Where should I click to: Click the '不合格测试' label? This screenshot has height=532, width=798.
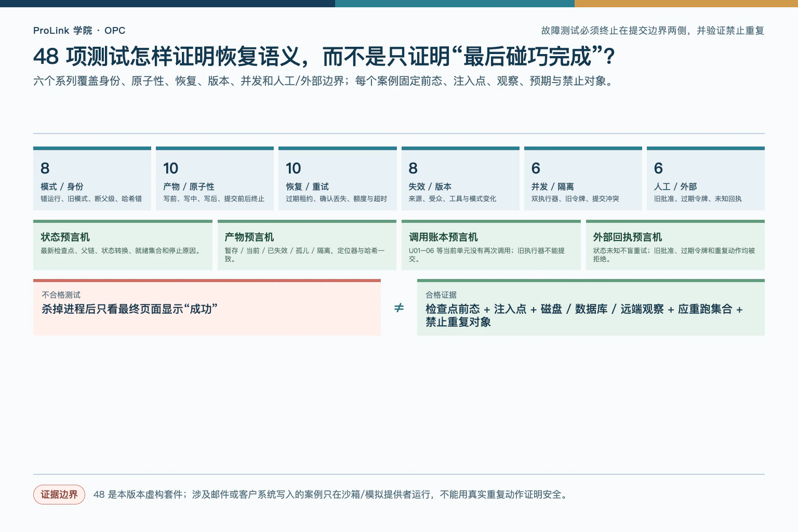(x=61, y=295)
